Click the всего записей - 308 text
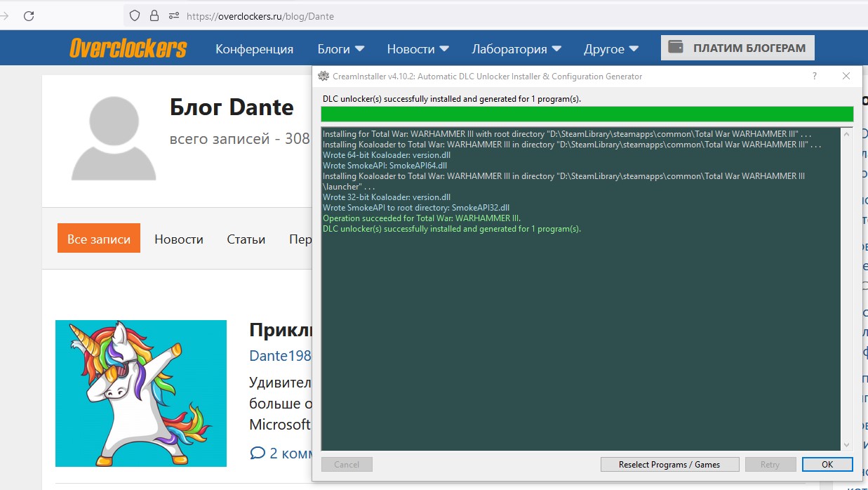 tap(240, 139)
